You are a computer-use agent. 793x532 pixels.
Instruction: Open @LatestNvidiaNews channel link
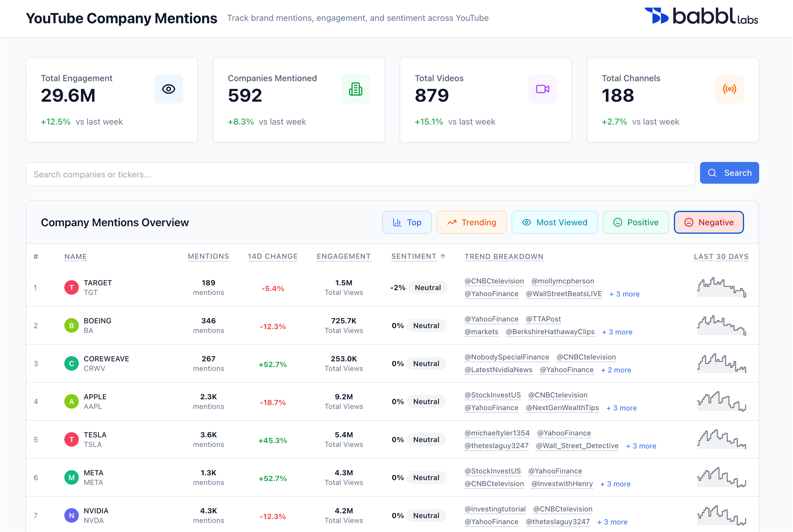coord(498,370)
